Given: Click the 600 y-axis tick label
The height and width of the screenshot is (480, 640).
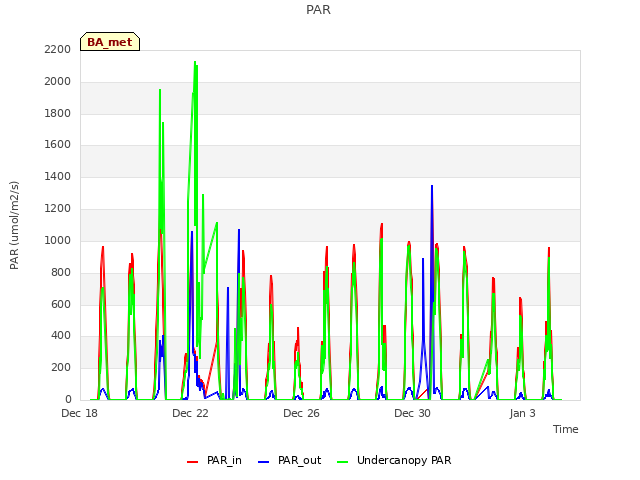Looking at the screenshot, I should [x=61, y=304].
